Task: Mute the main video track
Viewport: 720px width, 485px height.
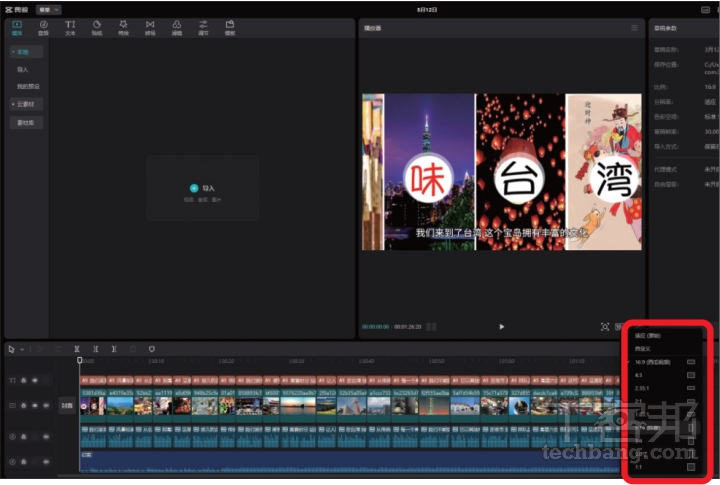Action: [46, 406]
